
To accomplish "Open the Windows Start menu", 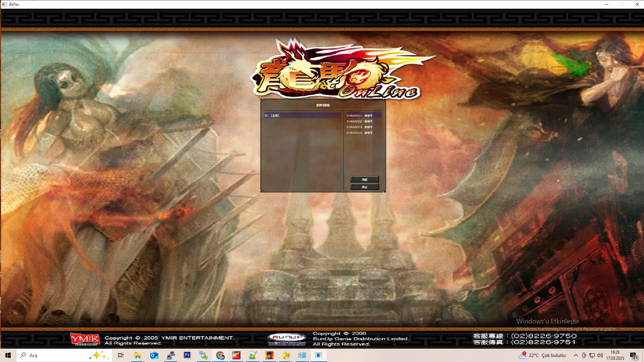I will [x=8, y=355].
